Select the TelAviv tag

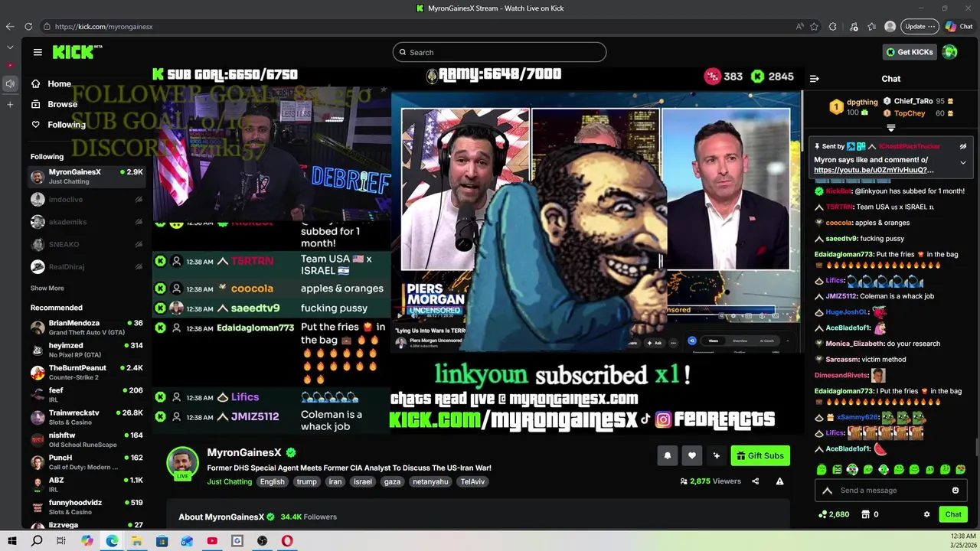coord(472,481)
